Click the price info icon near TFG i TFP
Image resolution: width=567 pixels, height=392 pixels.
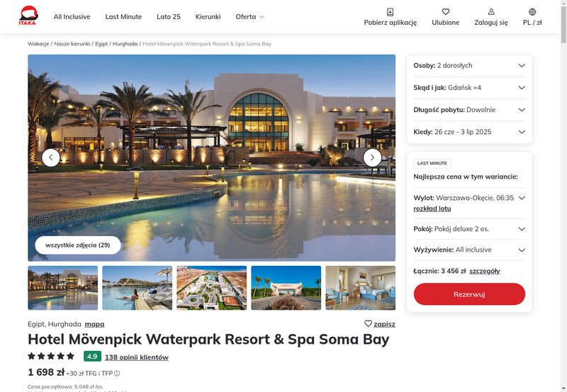click(x=117, y=374)
